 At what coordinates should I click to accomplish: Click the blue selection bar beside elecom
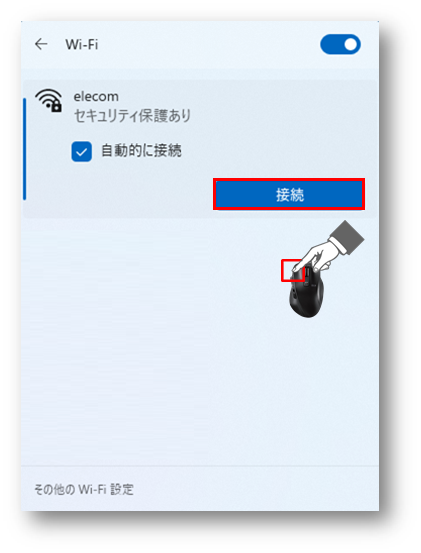pyautogui.click(x=24, y=149)
